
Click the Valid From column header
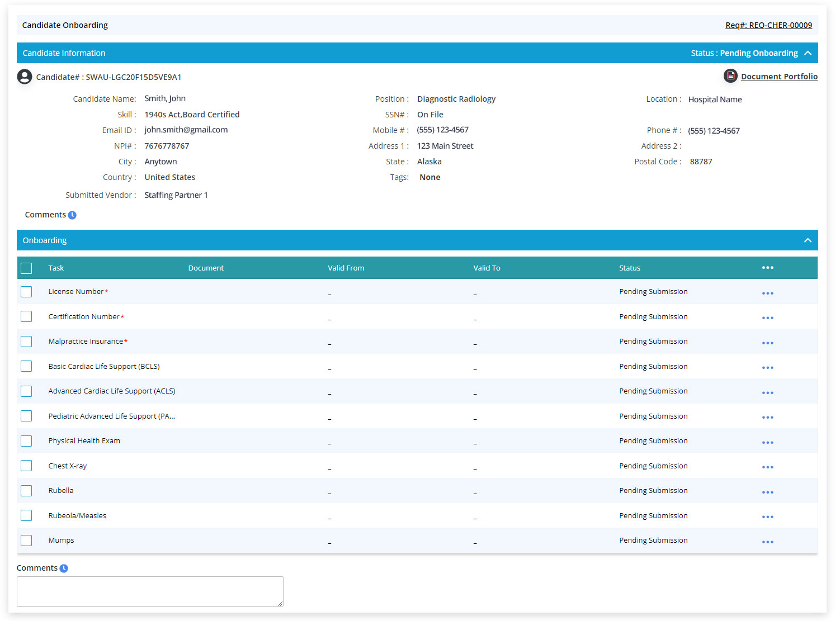tap(346, 268)
